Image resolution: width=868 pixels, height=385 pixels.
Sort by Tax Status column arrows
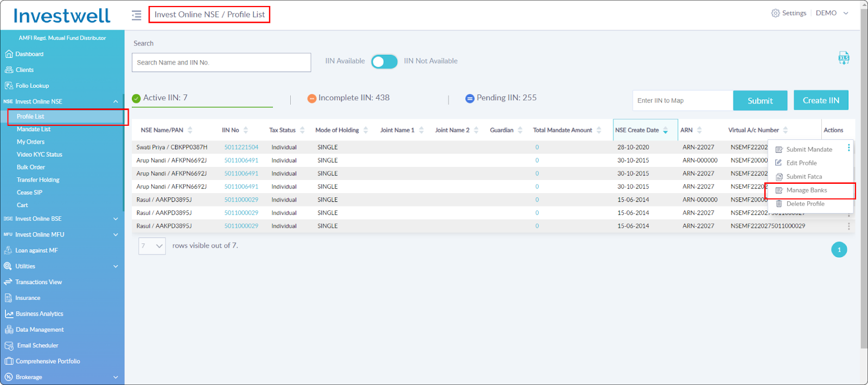tap(302, 130)
